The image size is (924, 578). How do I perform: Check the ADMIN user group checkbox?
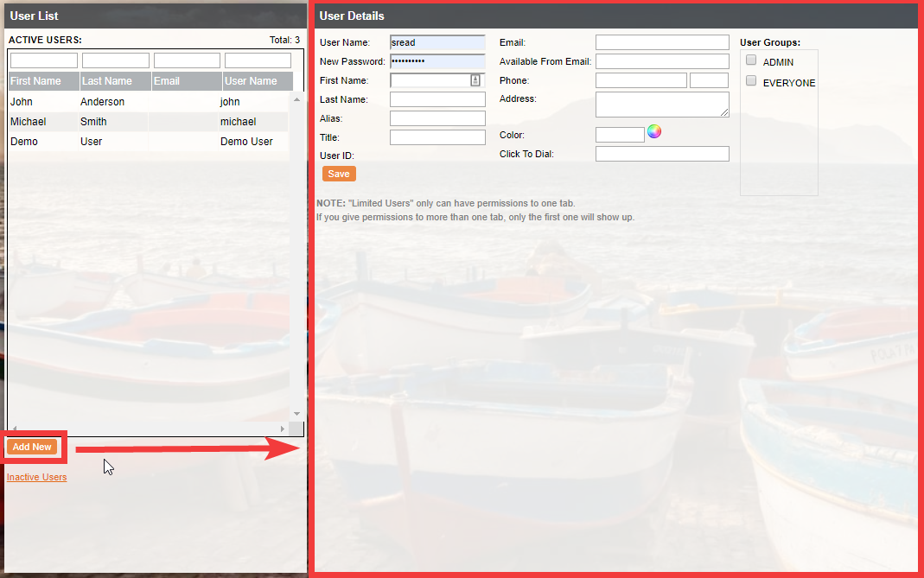[x=751, y=60]
